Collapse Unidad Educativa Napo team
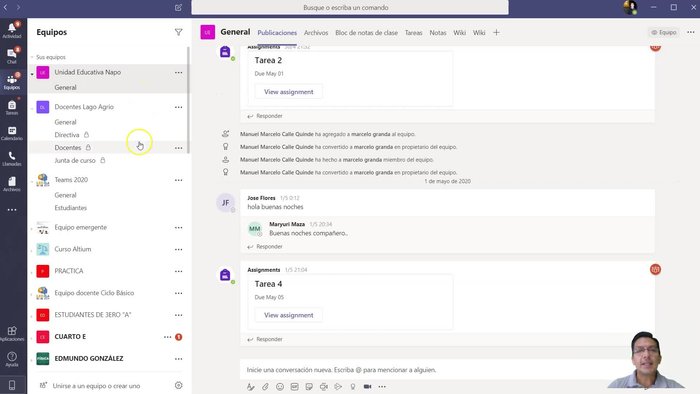This screenshot has height=394, width=700. tap(32, 73)
